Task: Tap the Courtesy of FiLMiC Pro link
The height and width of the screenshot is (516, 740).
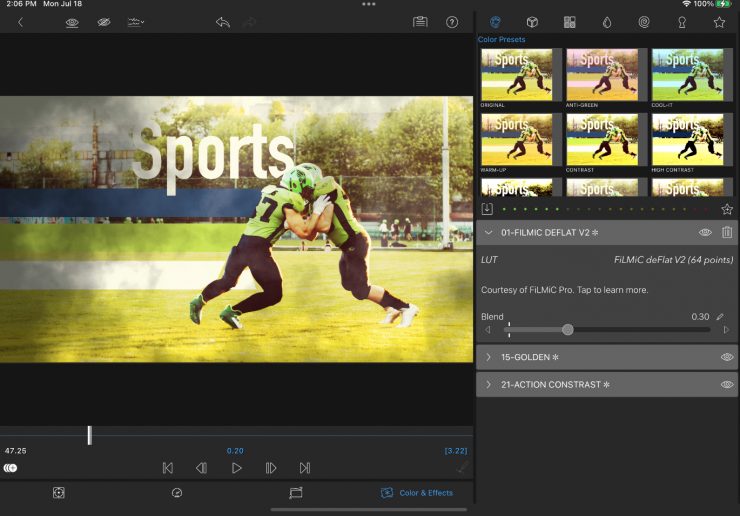Action: point(564,290)
